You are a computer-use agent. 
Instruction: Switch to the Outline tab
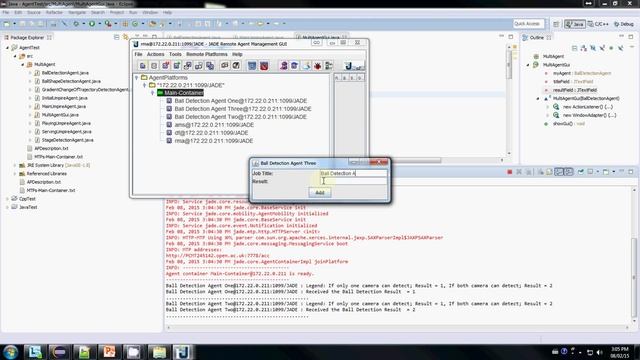(536, 38)
